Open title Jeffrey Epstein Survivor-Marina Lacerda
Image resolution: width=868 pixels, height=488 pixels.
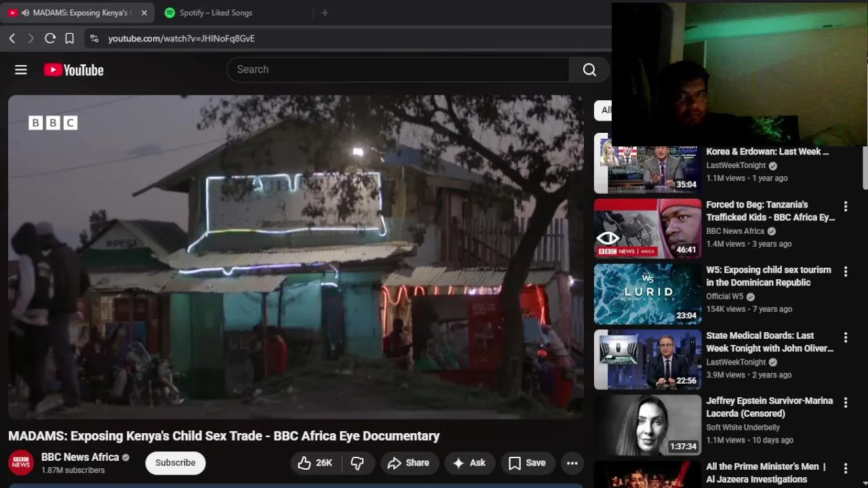coord(769,407)
